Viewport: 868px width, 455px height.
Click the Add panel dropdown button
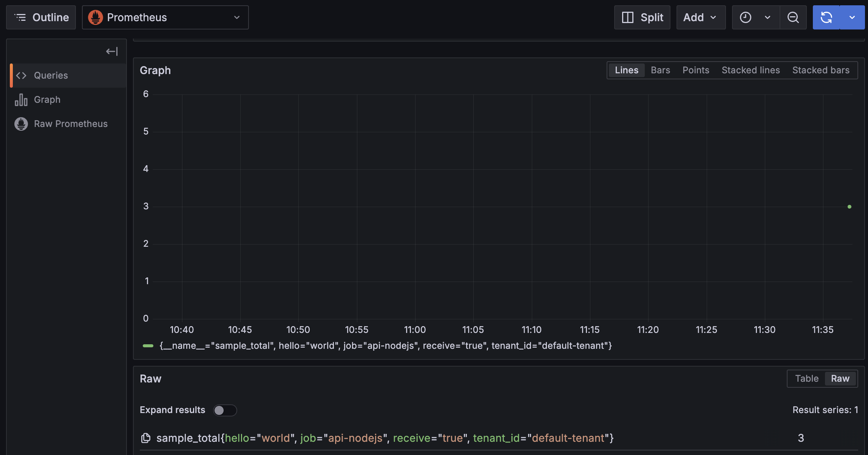701,17
